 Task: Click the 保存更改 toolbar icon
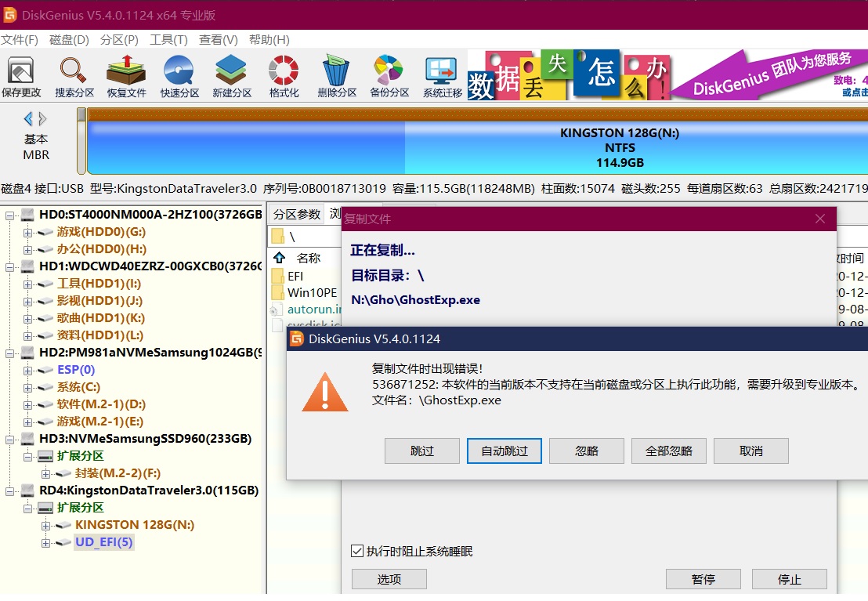(20, 77)
